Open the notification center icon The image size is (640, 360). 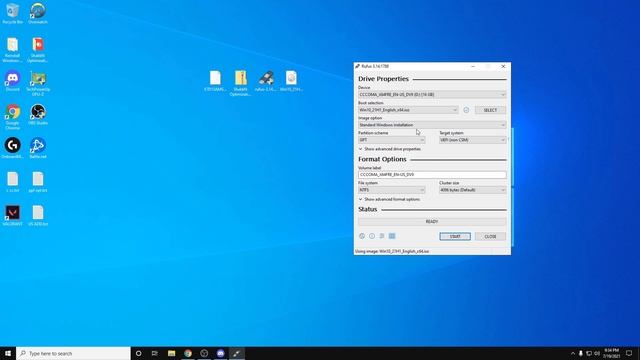point(629,353)
